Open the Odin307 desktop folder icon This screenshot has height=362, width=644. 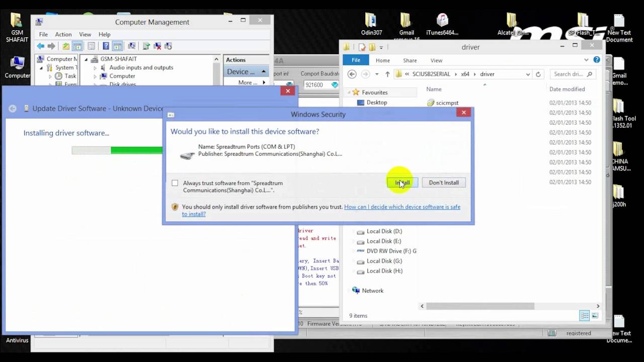tap(371, 24)
